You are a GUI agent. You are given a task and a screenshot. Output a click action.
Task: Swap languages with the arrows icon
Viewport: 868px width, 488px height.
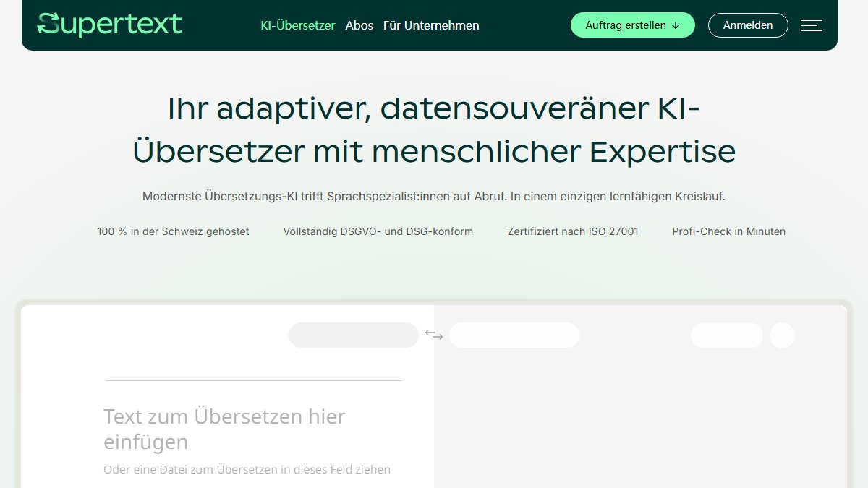tap(434, 335)
